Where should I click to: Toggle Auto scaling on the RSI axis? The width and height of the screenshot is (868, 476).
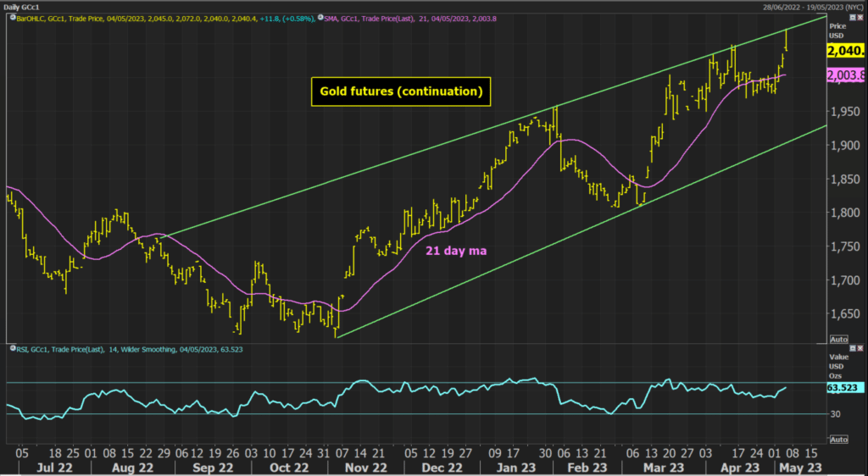click(837, 440)
